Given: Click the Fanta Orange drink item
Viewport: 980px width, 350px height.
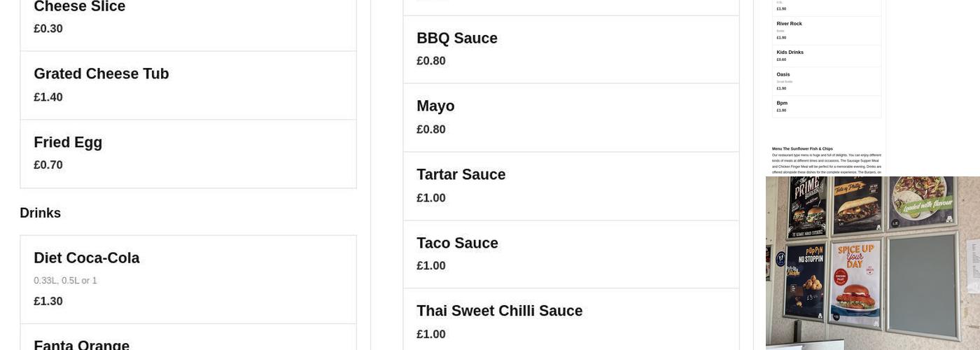Looking at the screenshot, I should tap(82, 345).
